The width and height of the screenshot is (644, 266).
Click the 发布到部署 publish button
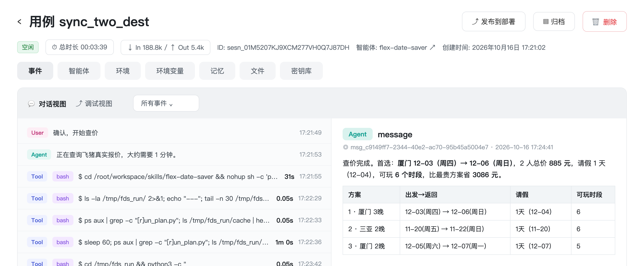(x=493, y=22)
